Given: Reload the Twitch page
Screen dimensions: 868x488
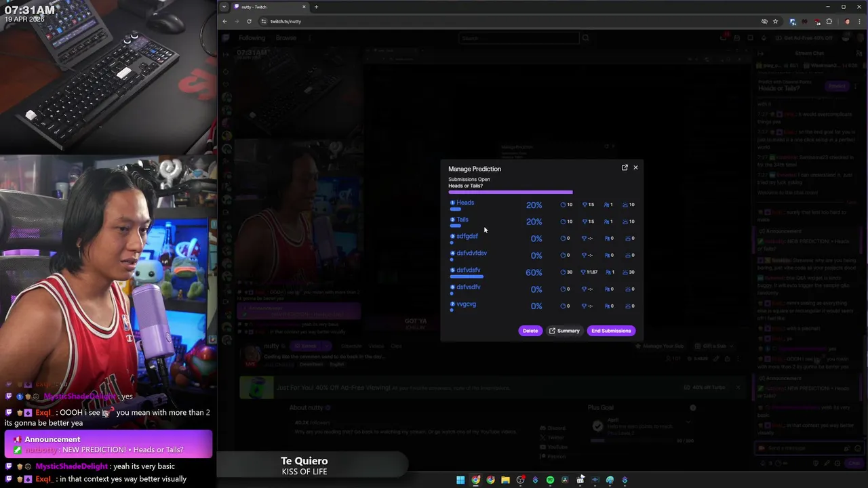Looking at the screenshot, I should click(x=249, y=21).
